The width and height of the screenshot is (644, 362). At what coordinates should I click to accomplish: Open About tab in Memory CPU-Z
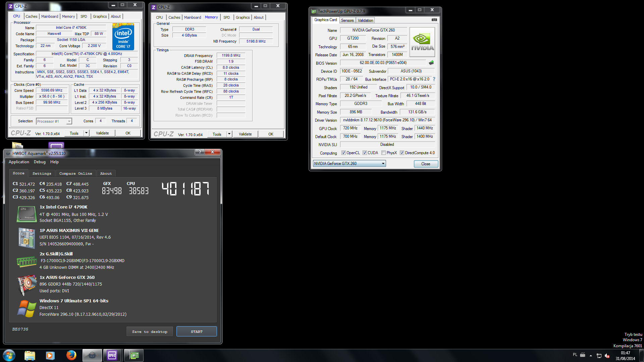point(259,17)
